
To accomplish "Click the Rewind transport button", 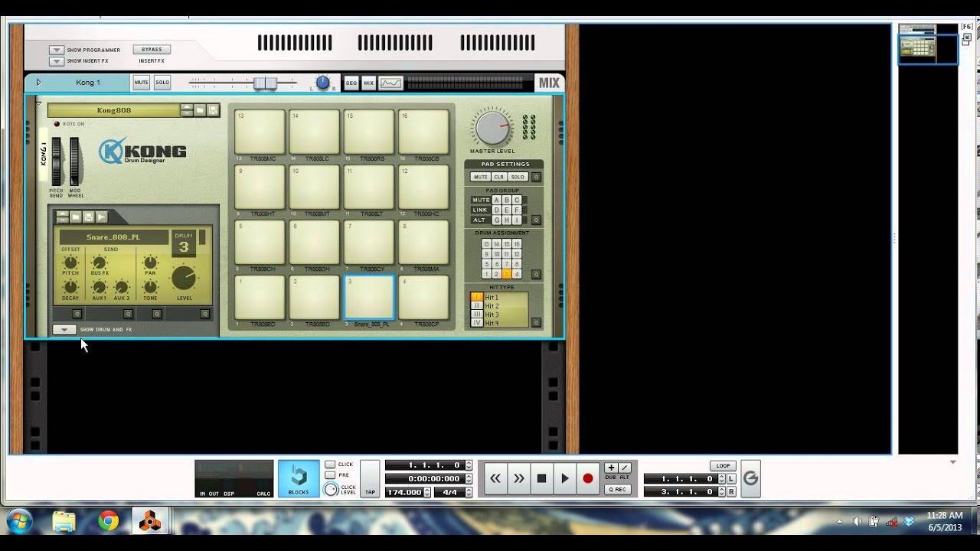I will click(x=495, y=478).
